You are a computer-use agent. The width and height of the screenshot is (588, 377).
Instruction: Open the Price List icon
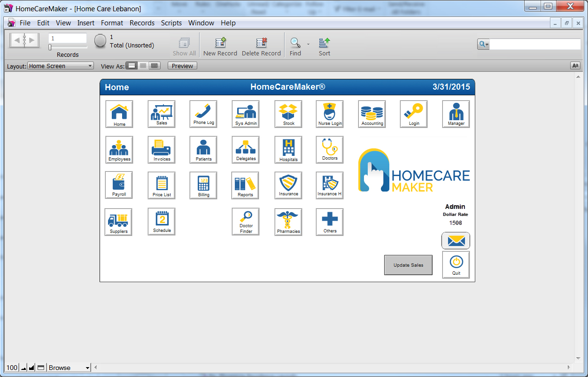(162, 185)
